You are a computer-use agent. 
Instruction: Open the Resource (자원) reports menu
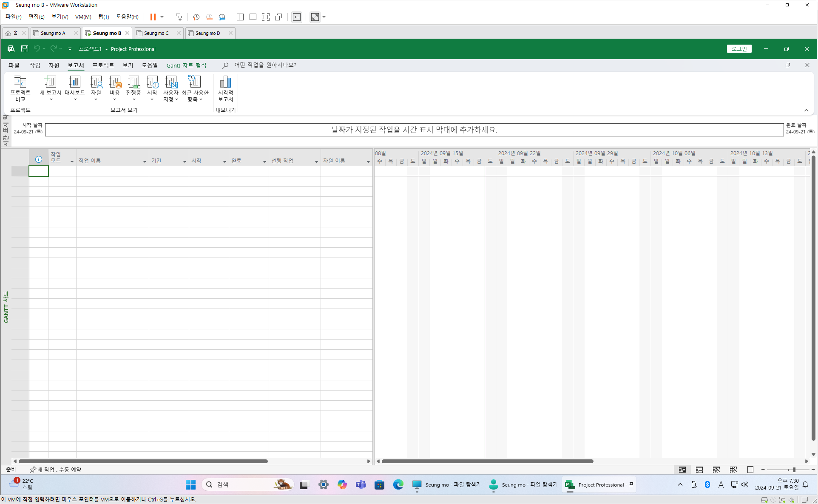pos(96,88)
